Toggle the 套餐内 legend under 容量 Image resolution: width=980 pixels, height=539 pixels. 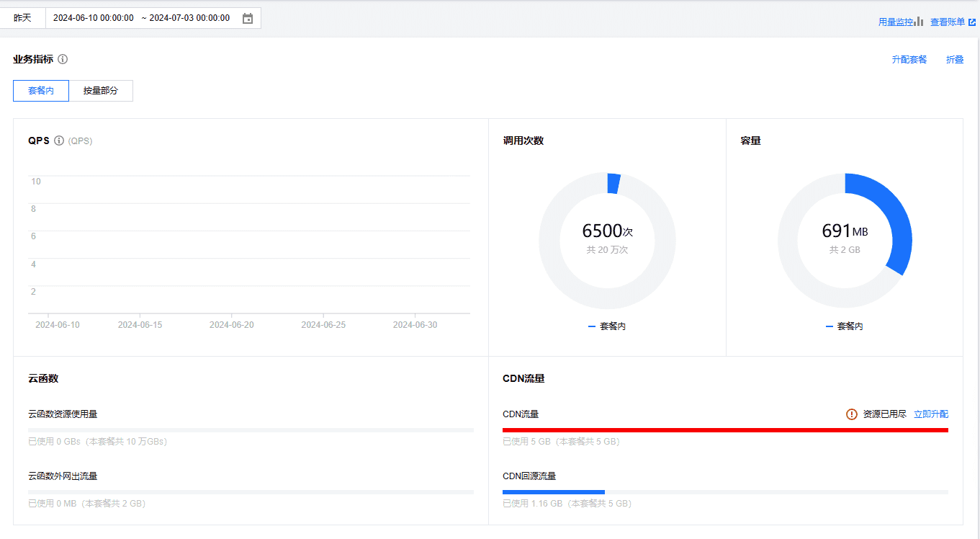click(845, 326)
